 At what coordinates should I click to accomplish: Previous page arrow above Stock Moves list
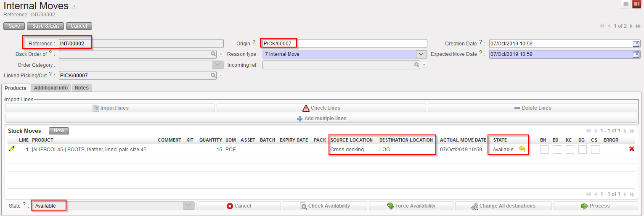(596, 131)
